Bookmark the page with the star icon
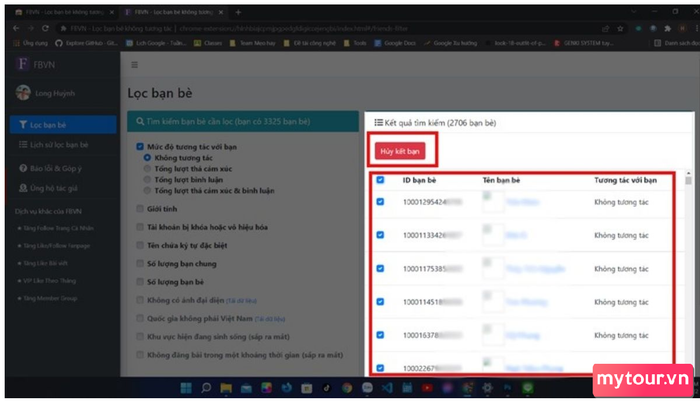 pos(620,29)
